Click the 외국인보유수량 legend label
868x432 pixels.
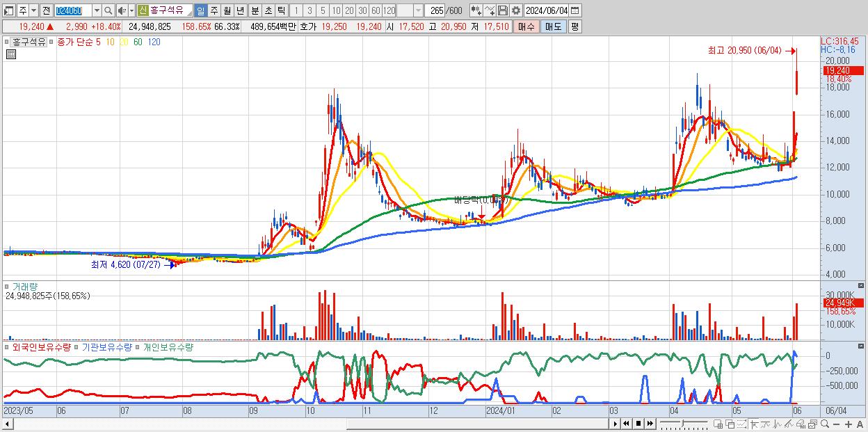tap(41, 346)
